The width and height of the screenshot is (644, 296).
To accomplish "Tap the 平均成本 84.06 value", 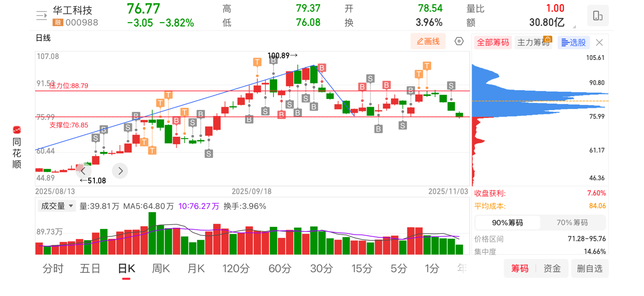I will point(597,206).
